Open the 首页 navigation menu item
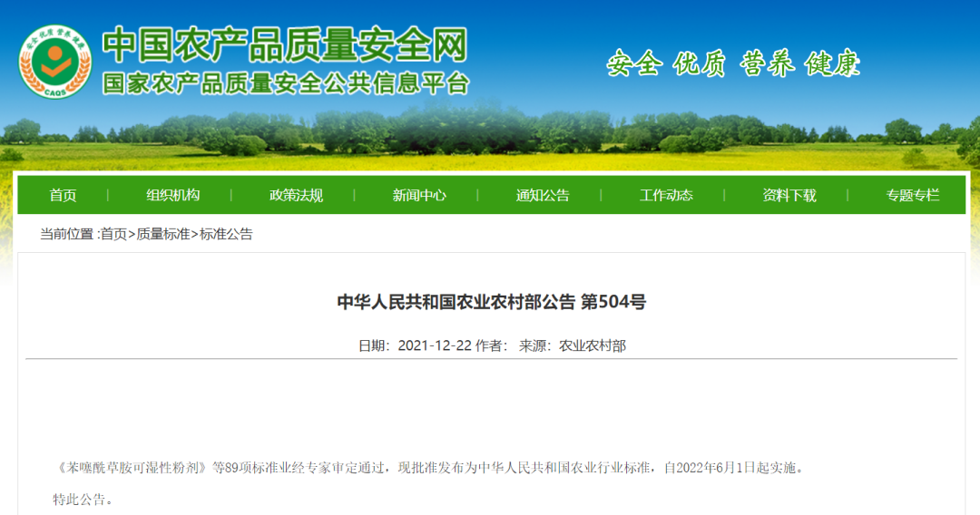 pyautogui.click(x=63, y=195)
